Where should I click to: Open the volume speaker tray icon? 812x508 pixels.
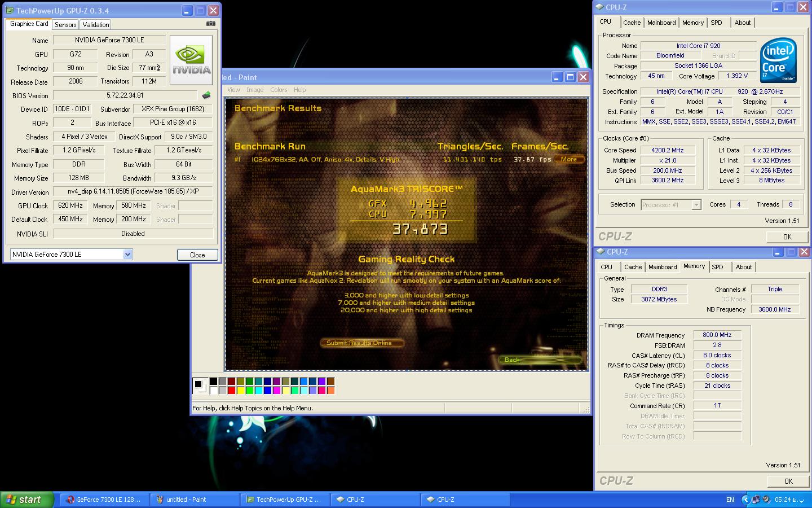(766, 500)
